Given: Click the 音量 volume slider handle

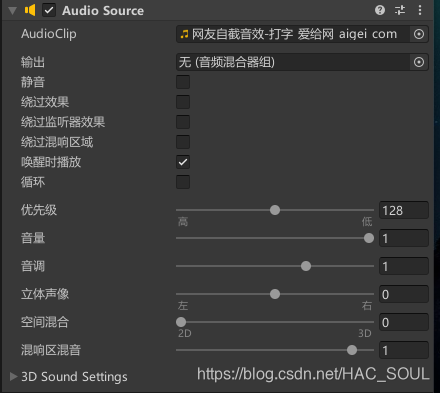Looking at the screenshot, I should [369, 238].
